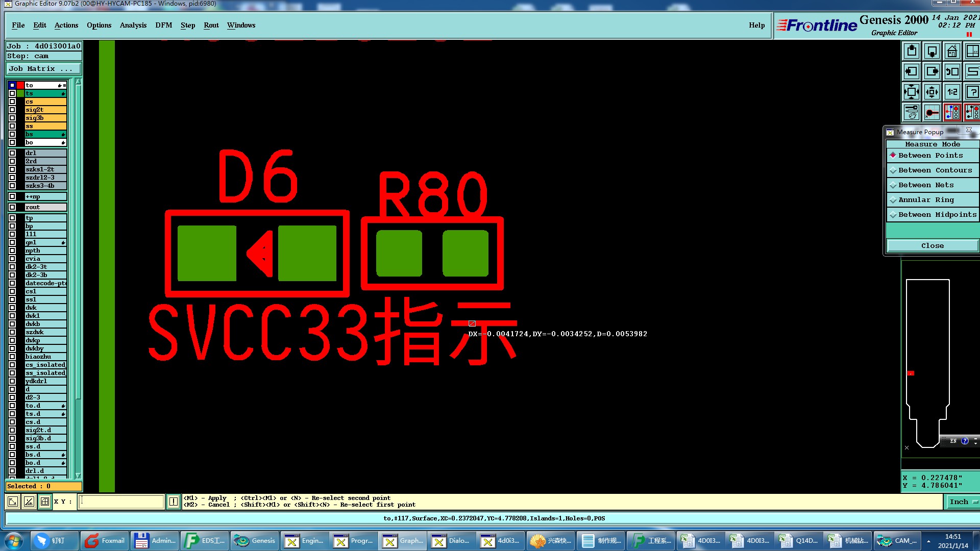Click the pan up icon

(x=912, y=52)
